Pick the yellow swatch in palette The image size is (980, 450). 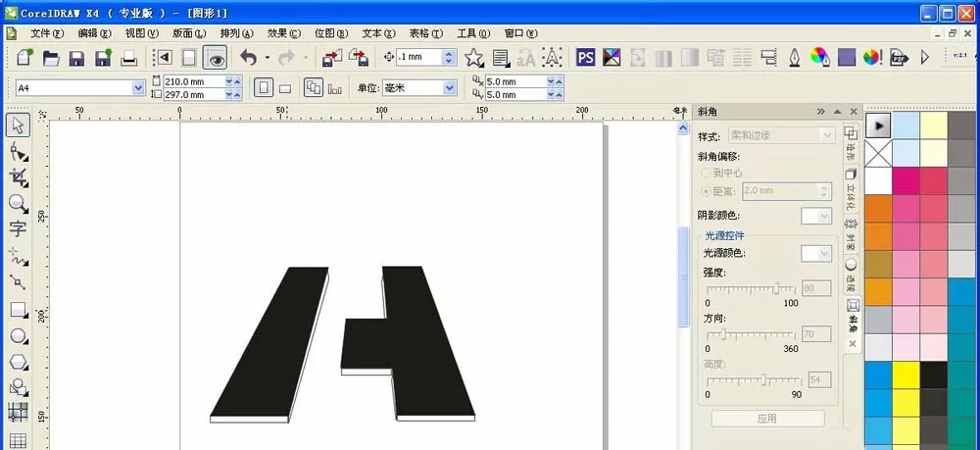(x=906, y=375)
